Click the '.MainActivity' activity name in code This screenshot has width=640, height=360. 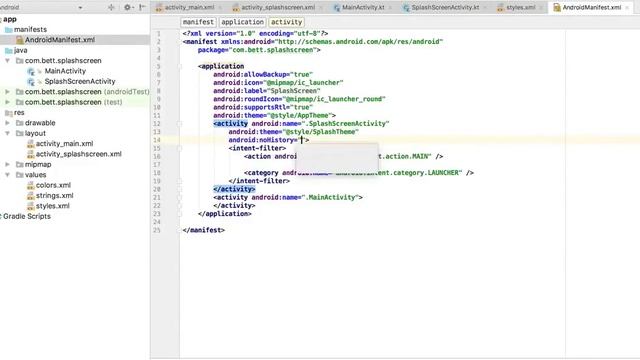(331, 198)
